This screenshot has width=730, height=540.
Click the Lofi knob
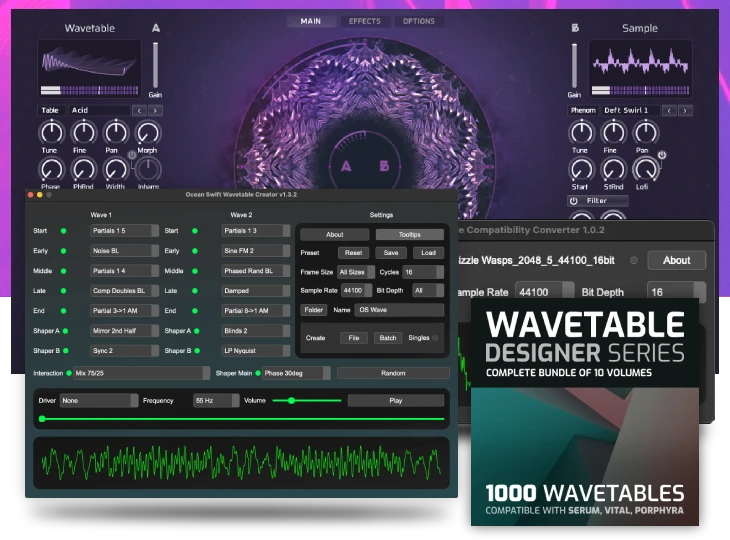tap(646, 169)
